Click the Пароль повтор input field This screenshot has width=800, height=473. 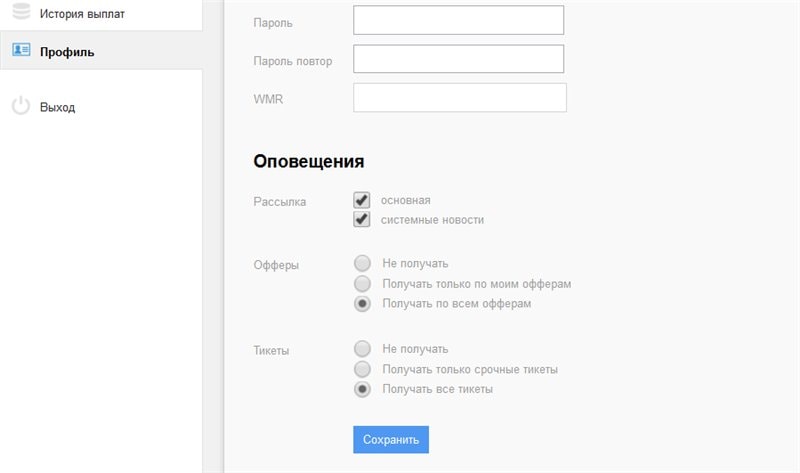click(458, 59)
